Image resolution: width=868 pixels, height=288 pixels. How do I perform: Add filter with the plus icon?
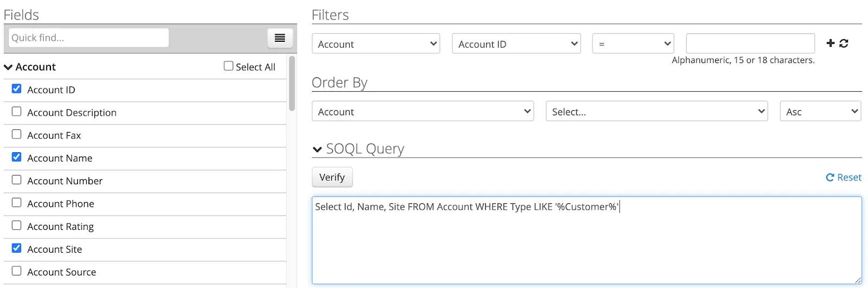831,43
